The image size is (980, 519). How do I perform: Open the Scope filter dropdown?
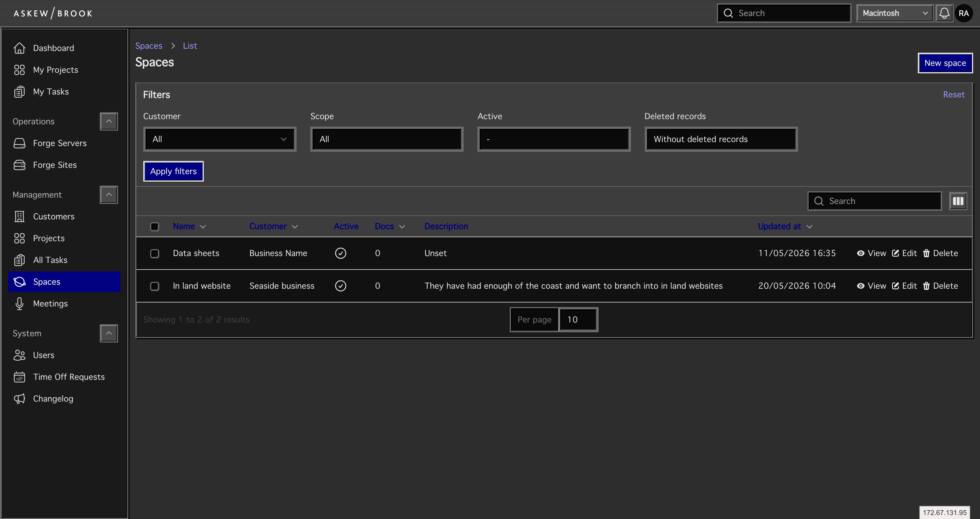pyautogui.click(x=387, y=139)
